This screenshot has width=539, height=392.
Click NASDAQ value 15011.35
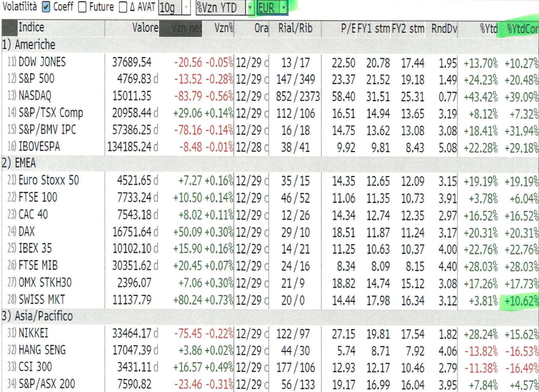[132, 96]
